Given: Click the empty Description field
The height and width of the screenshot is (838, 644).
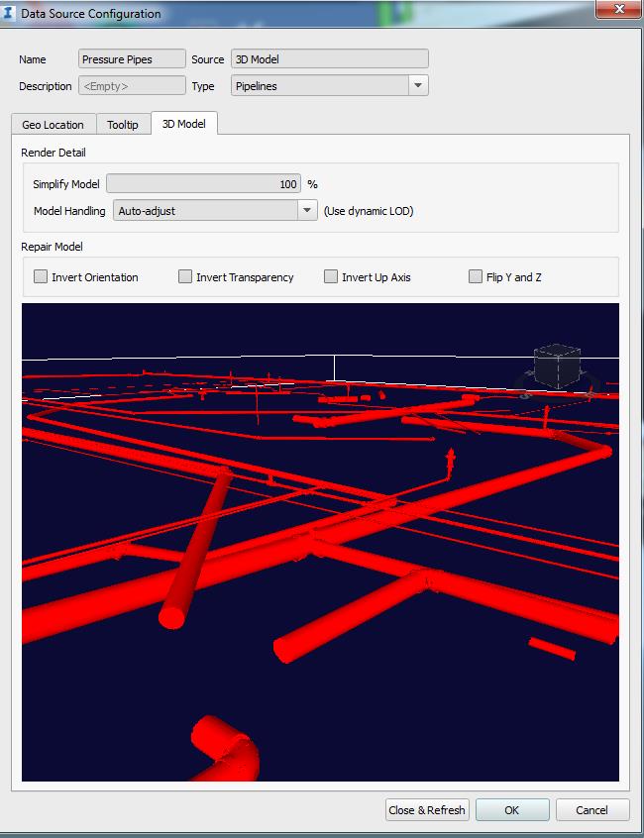Looking at the screenshot, I should point(132,85).
